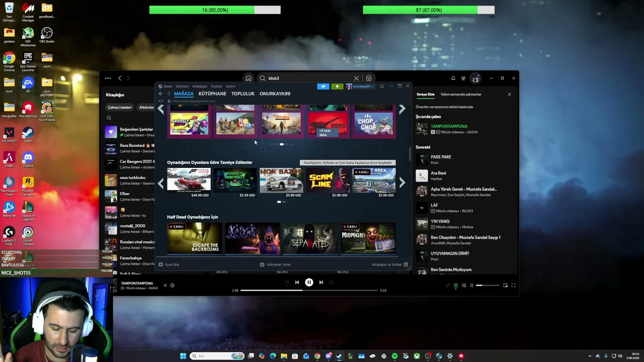Toggle shuffle in Spotify player

287,283
